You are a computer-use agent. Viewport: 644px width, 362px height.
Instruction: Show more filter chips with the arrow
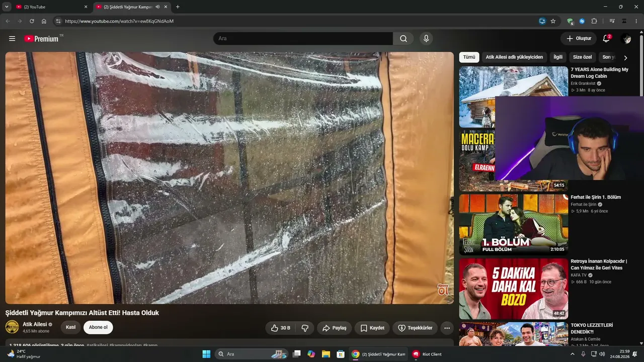pyautogui.click(x=625, y=58)
